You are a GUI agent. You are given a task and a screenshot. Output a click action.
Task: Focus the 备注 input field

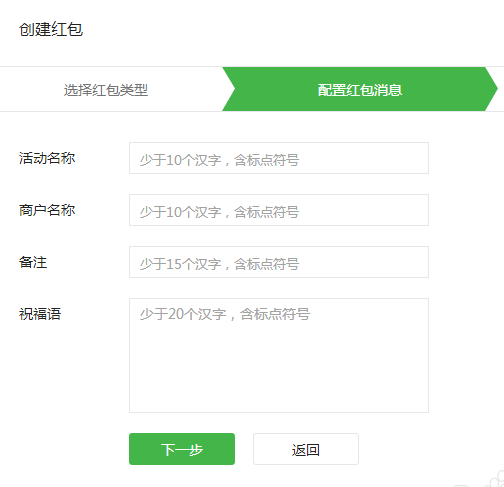tap(279, 262)
